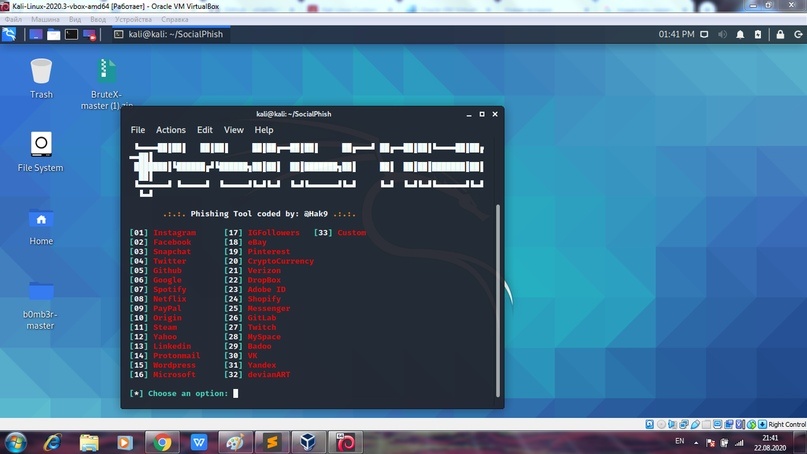The height and width of the screenshot is (454, 807).
Task: Click the Right Control host key label
Action: pos(787,425)
